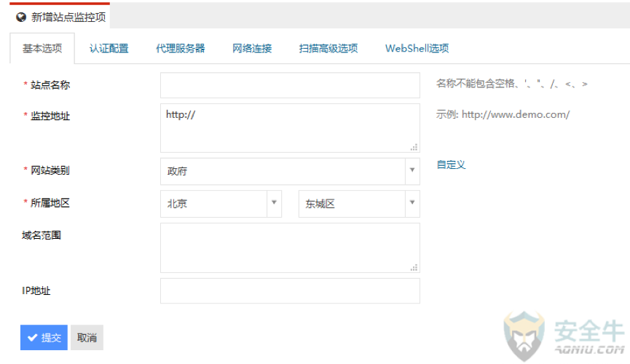Open the 网络连接 tab
630x364 pixels.
coord(252,49)
